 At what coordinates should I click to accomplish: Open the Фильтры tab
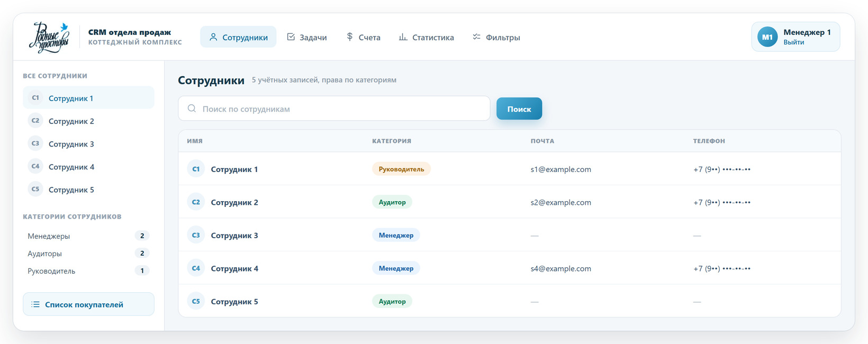(496, 37)
